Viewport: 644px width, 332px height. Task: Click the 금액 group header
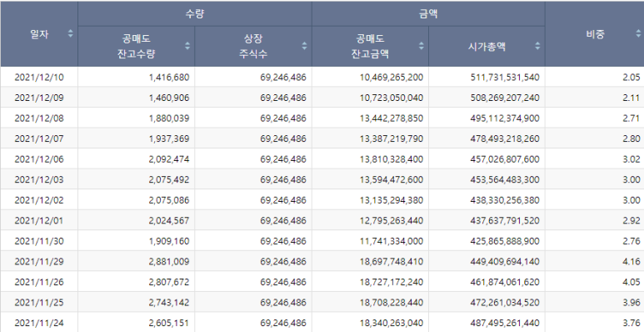(x=428, y=13)
